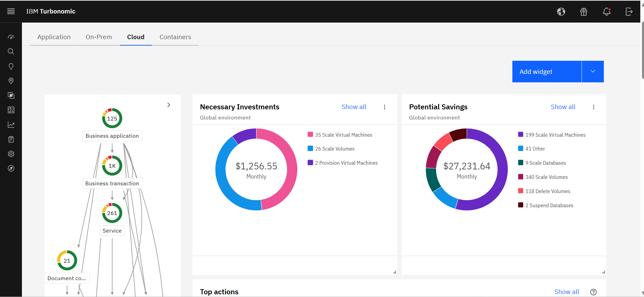The width and height of the screenshot is (644, 297).
Task: Click the location pin icon in sidebar
Action: pos(11,81)
